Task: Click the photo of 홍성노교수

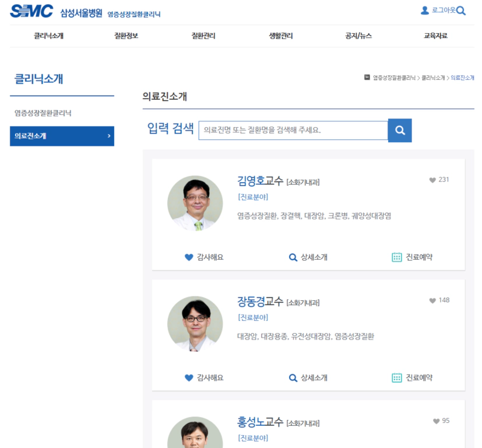Action: pyautogui.click(x=195, y=432)
